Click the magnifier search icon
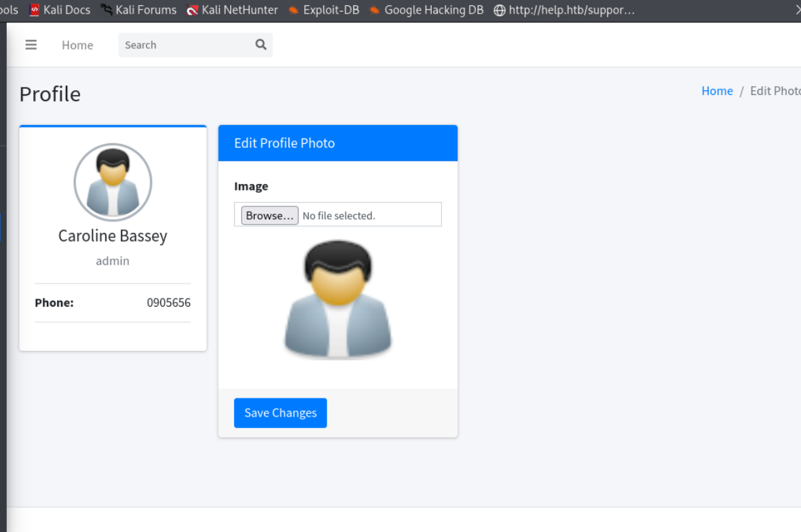Image resolution: width=801 pixels, height=532 pixels. click(261, 45)
